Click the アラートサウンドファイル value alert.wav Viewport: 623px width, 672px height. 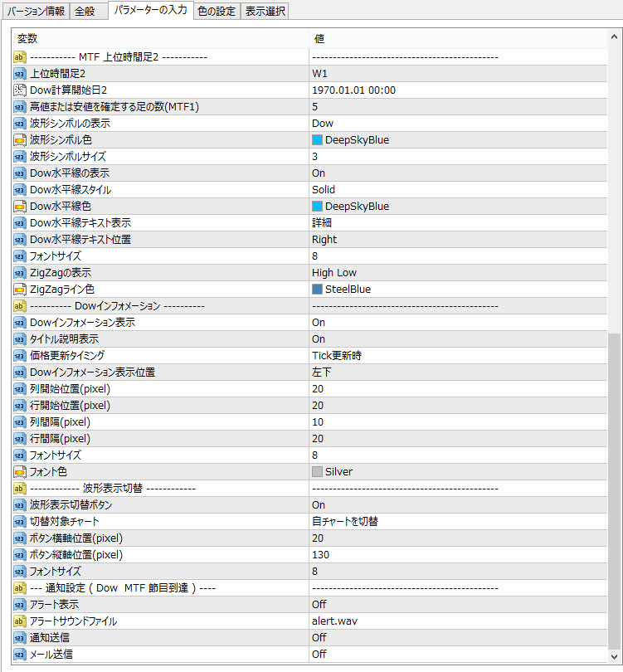point(334,621)
